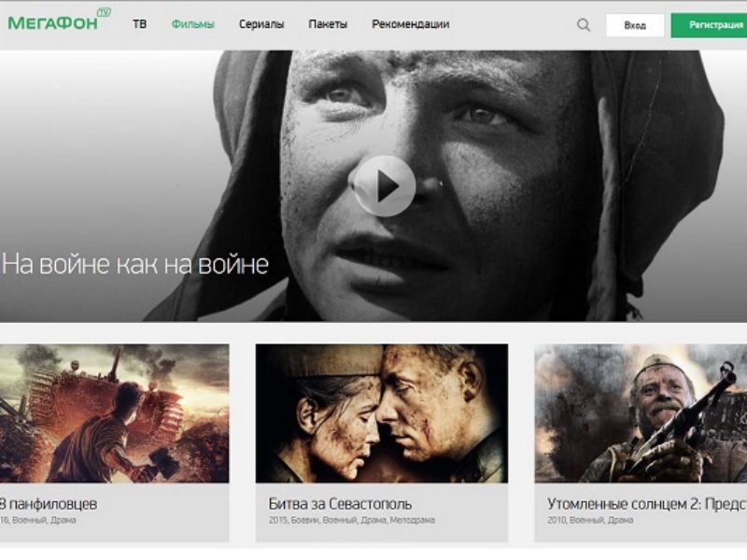Open the ТВ section
The width and height of the screenshot is (747, 560).
[x=139, y=24]
